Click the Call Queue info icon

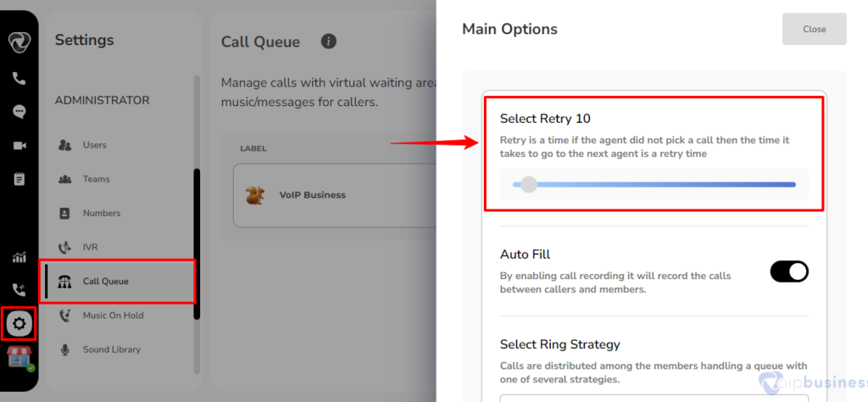point(329,41)
